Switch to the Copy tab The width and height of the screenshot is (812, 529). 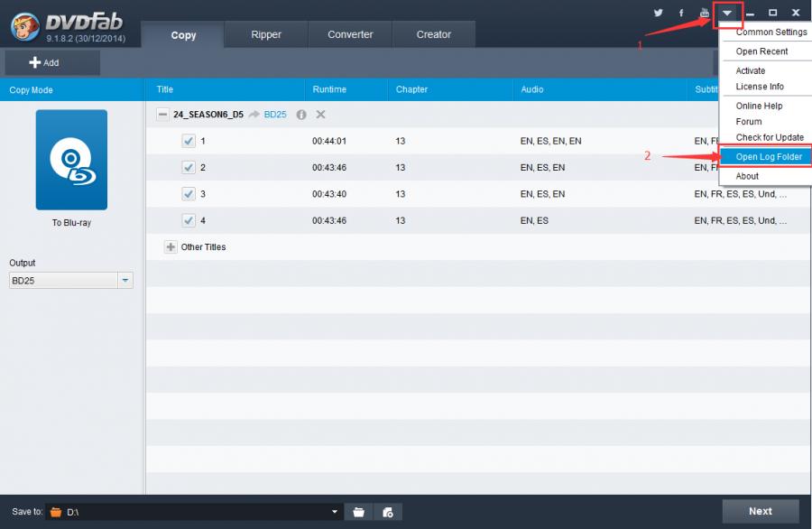[183, 34]
